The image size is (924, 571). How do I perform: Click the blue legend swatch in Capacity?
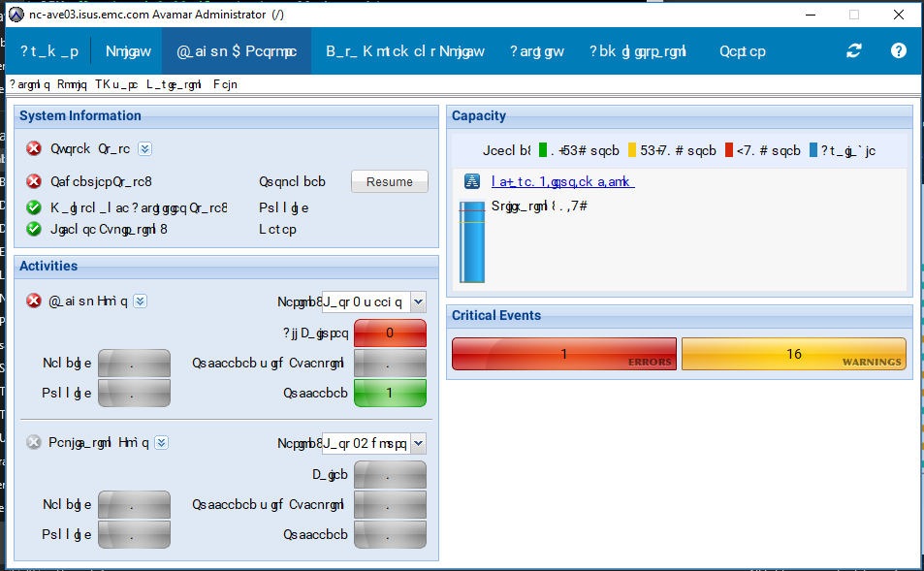pos(813,150)
